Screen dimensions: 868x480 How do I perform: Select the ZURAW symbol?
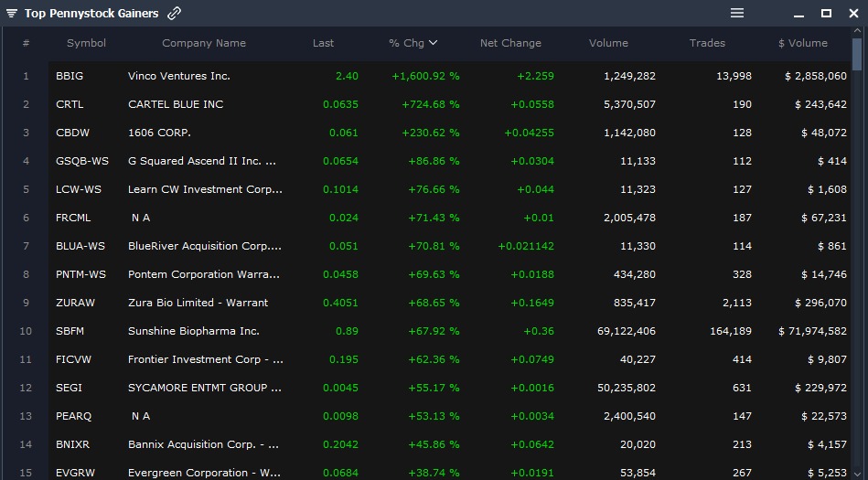75,303
